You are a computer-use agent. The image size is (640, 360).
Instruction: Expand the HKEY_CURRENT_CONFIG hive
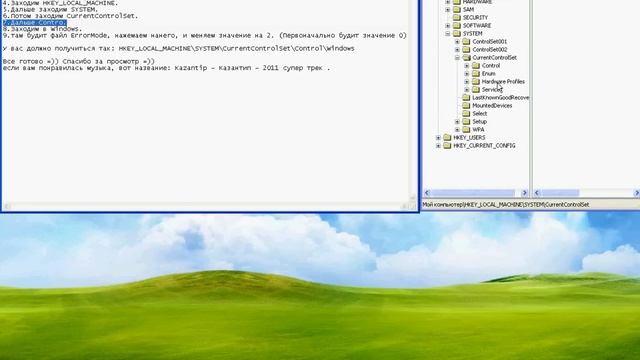click(x=438, y=145)
